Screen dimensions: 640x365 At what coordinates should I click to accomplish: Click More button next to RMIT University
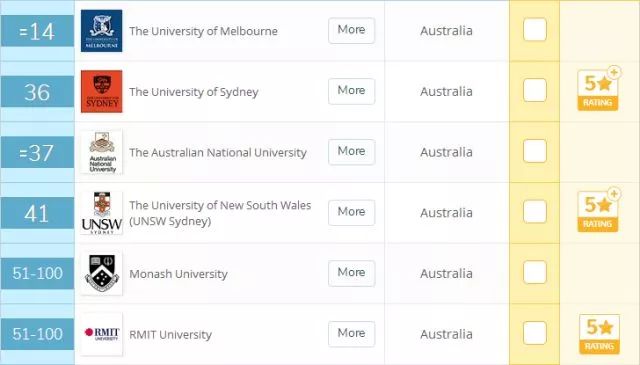[351, 334]
